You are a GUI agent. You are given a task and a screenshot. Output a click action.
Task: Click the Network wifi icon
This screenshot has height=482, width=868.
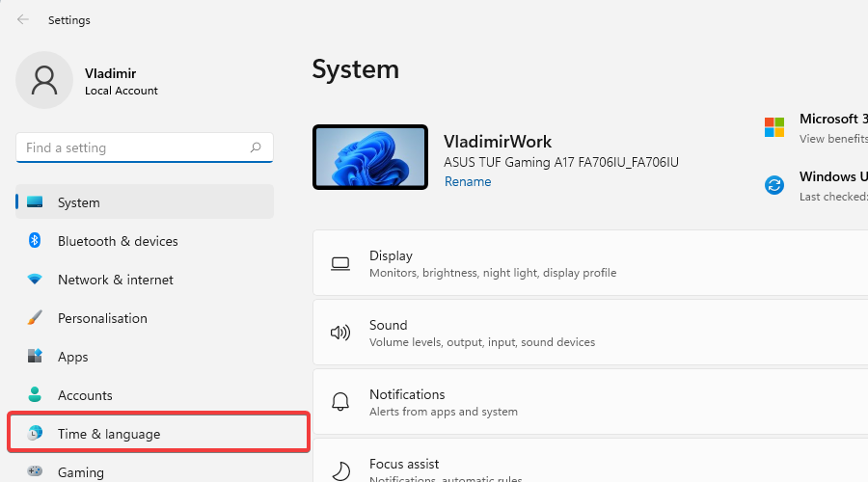coord(35,280)
